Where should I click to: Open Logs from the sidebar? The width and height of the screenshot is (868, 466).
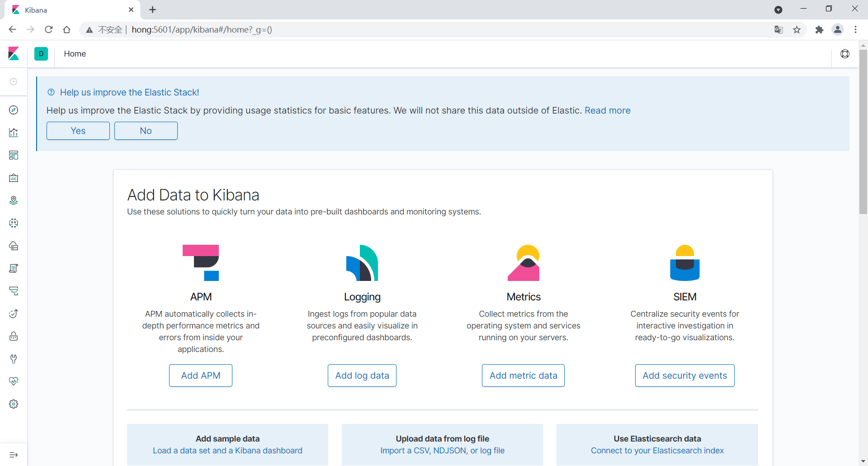[14, 268]
